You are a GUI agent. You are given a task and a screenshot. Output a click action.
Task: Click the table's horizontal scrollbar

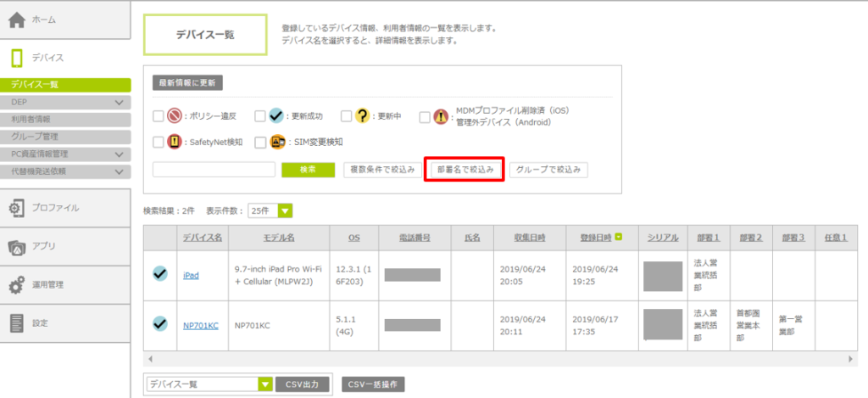click(x=498, y=359)
